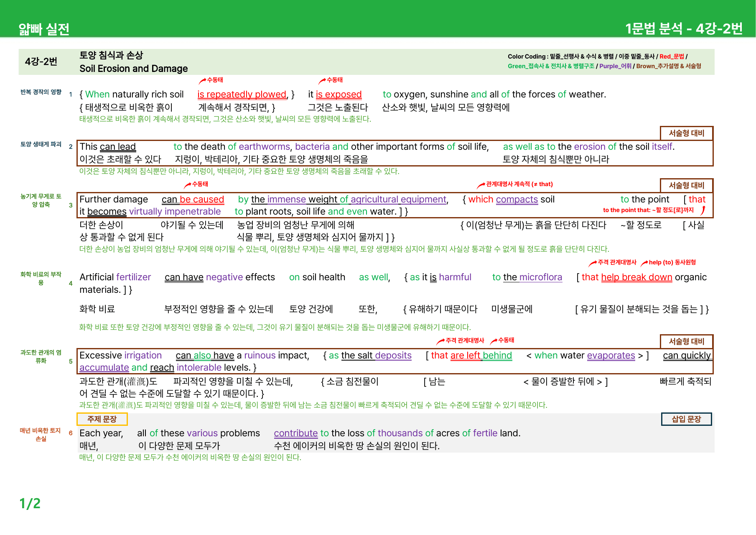
Task: Click the sidebar label '토양 생태계 파괴'
Action: tap(41, 144)
